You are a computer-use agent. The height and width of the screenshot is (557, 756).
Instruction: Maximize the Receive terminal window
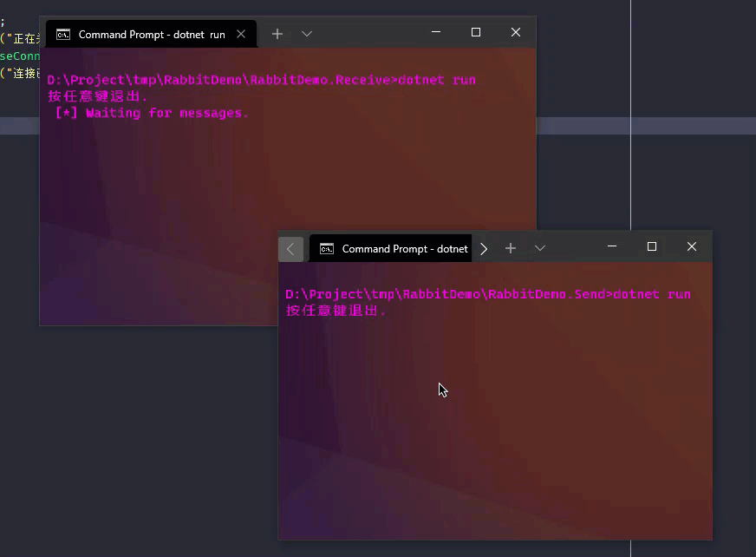click(476, 32)
